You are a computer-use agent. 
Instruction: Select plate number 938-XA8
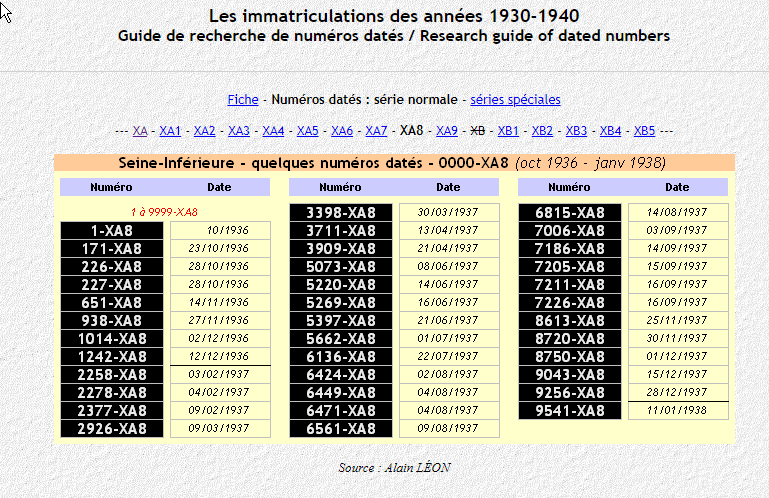(x=112, y=320)
